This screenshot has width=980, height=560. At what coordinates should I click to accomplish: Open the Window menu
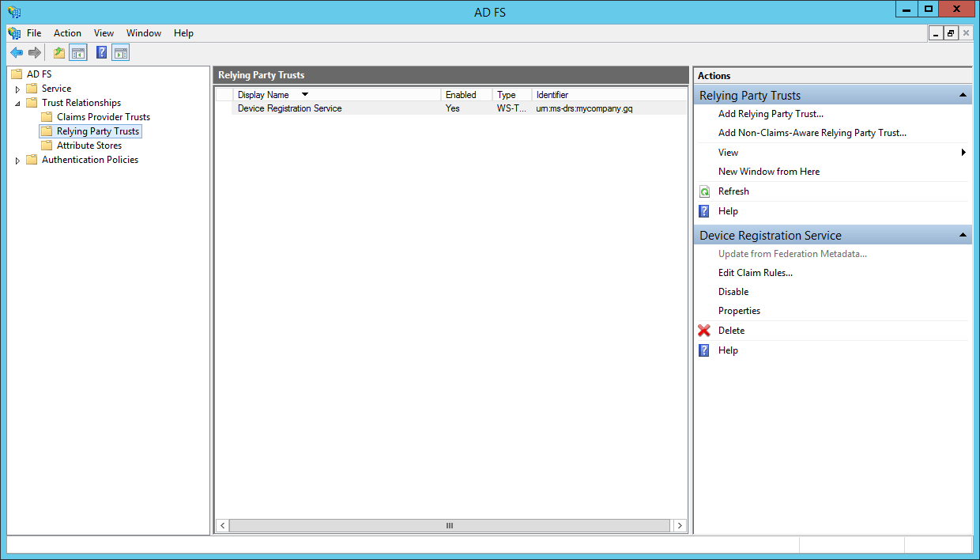(144, 33)
